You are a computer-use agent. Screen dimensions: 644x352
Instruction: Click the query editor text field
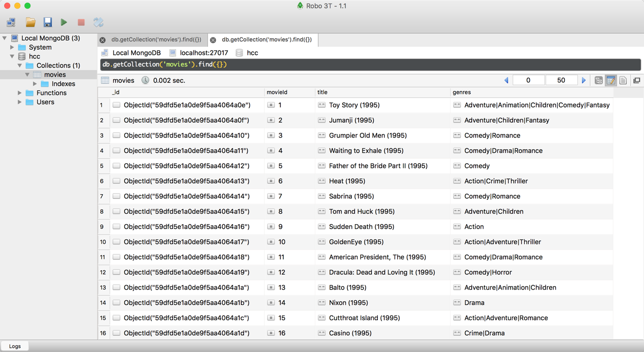tap(370, 64)
